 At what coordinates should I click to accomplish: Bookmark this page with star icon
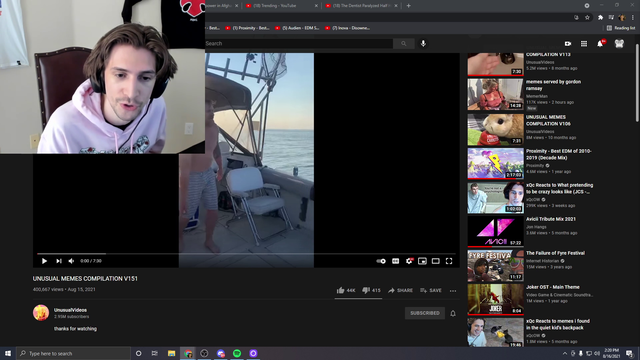[x=587, y=17]
